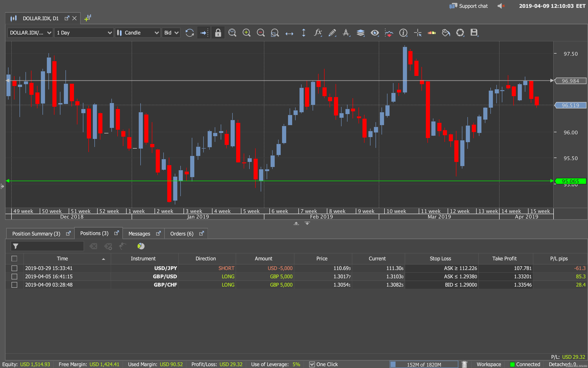Click the green 95.065 price line label
This screenshot has width=588, height=368.
[571, 181]
